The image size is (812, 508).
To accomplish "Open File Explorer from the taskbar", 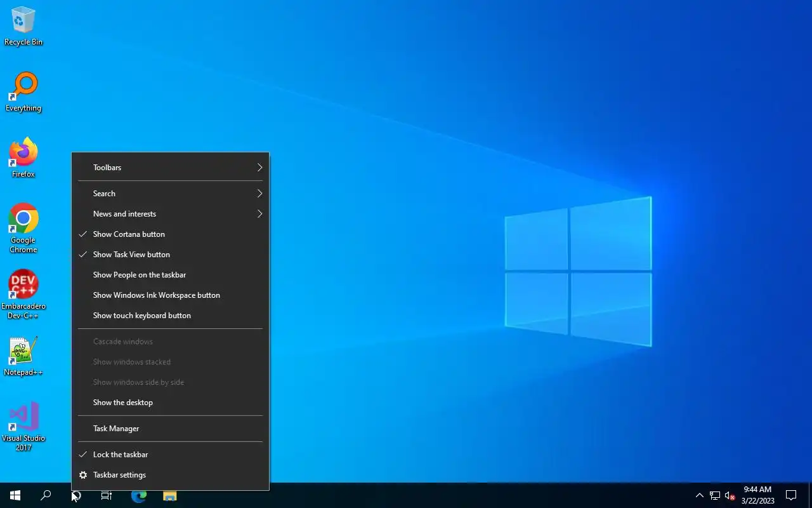I will (170, 495).
